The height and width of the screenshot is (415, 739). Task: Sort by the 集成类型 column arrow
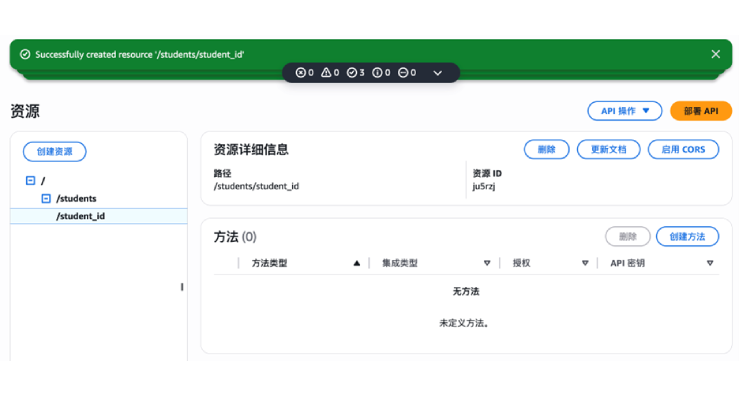tap(487, 263)
